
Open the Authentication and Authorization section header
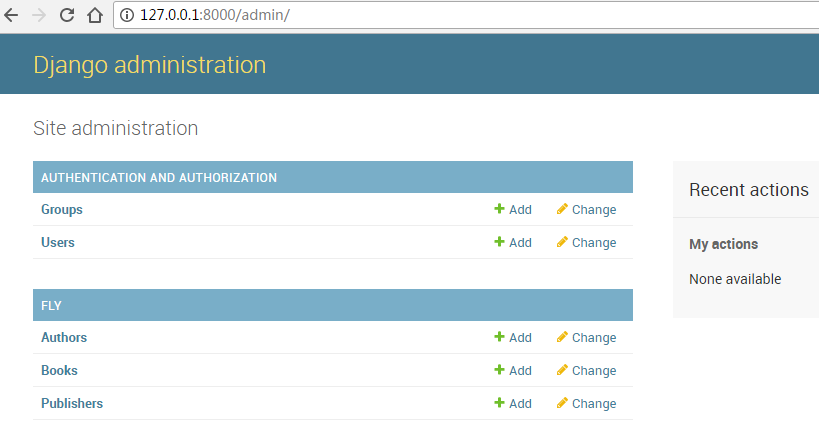159,178
